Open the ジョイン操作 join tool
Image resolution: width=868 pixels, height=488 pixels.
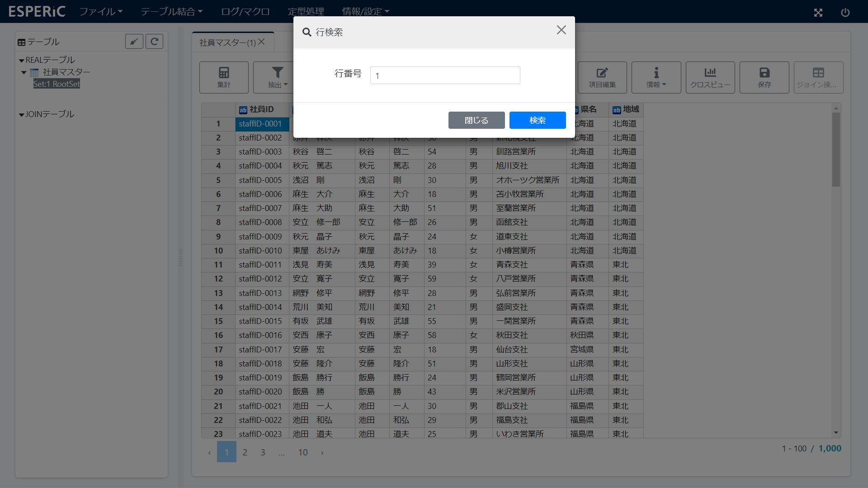coord(818,77)
